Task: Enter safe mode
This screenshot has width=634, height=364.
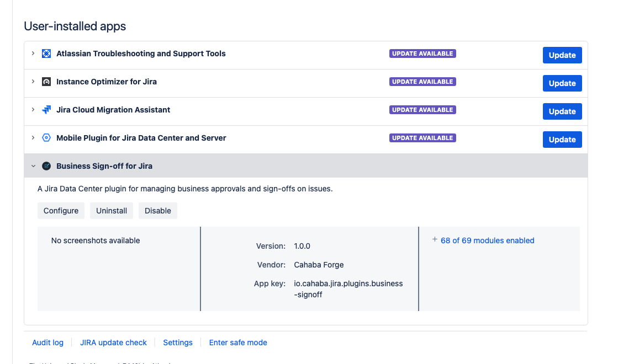Action: pyautogui.click(x=237, y=342)
